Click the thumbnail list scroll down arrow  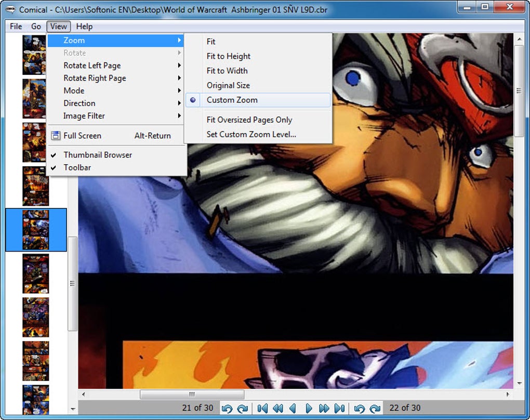point(73,409)
